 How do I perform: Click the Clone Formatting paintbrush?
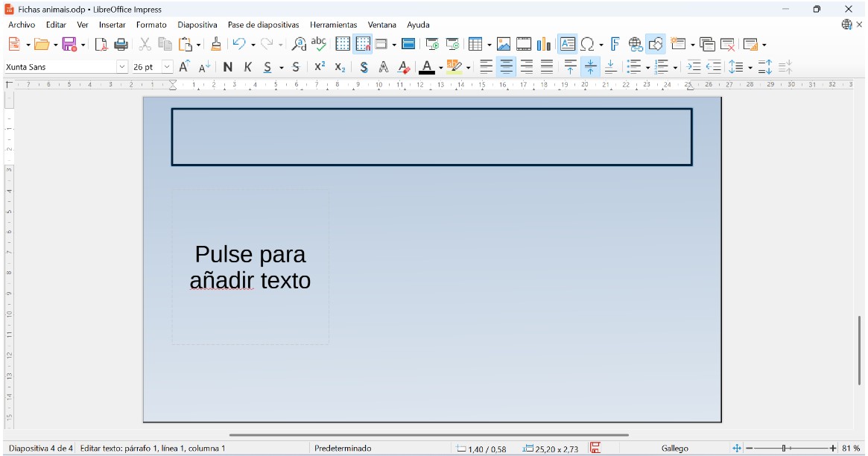[x=216, y=45]
